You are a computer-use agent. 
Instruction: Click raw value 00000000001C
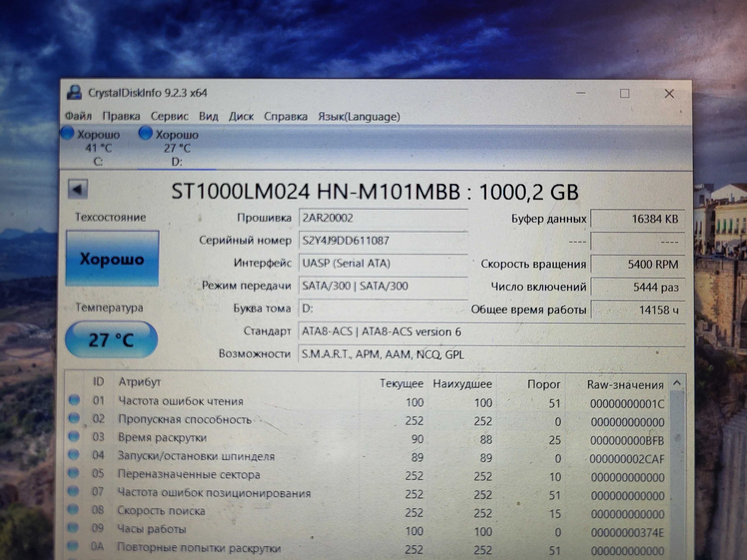[627, 404]
